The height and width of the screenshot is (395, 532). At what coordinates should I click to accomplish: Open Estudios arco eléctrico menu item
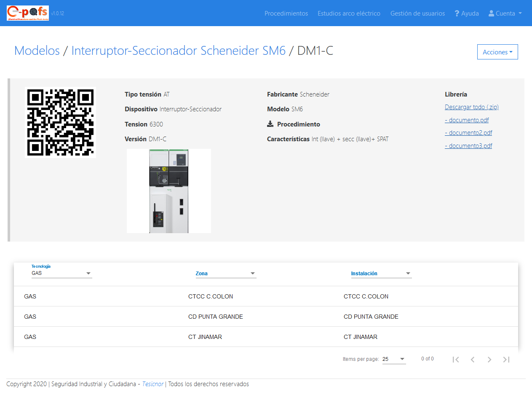point(349,13)
